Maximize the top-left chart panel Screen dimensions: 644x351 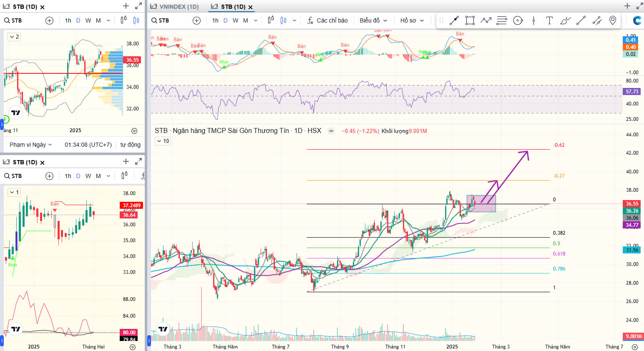(138, 6)
